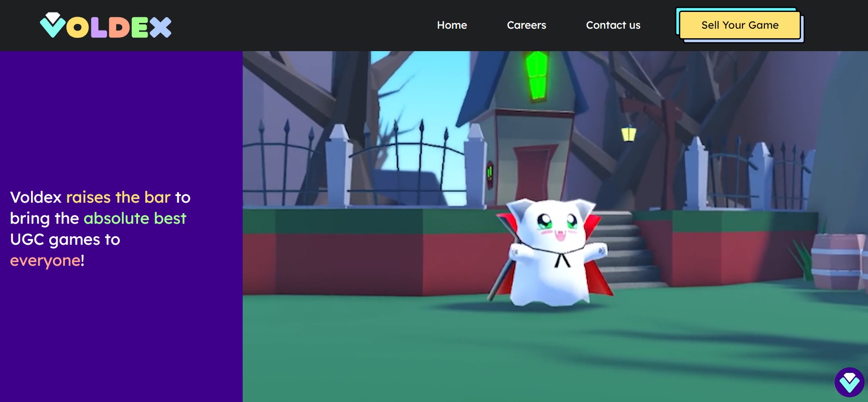Click the "UGC games to" tagline line
The height and width of the screenshot is (402, 868).
[65, 239]
